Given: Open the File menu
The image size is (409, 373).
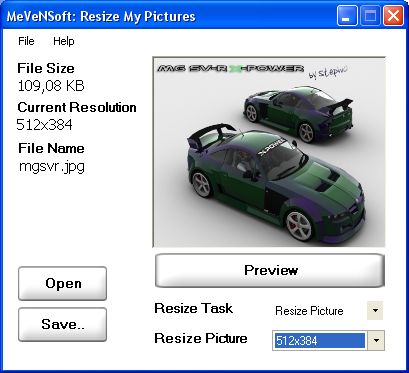Looking at the screenshot, I should (x=26, y=41).
